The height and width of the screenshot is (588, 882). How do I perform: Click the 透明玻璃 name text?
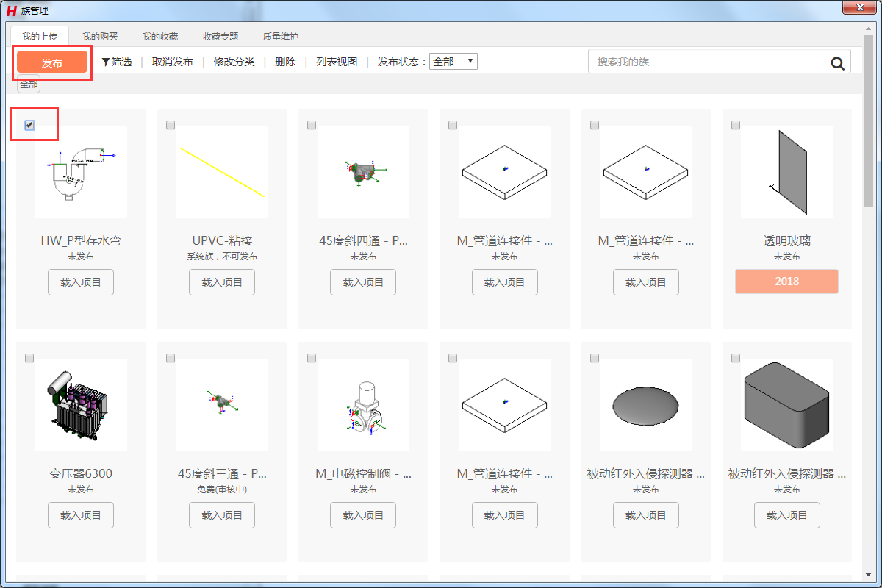tap(786, 241)
